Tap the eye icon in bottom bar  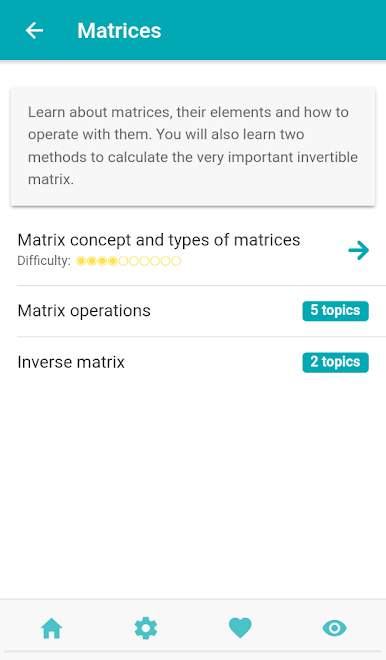(x=334, y=628)
